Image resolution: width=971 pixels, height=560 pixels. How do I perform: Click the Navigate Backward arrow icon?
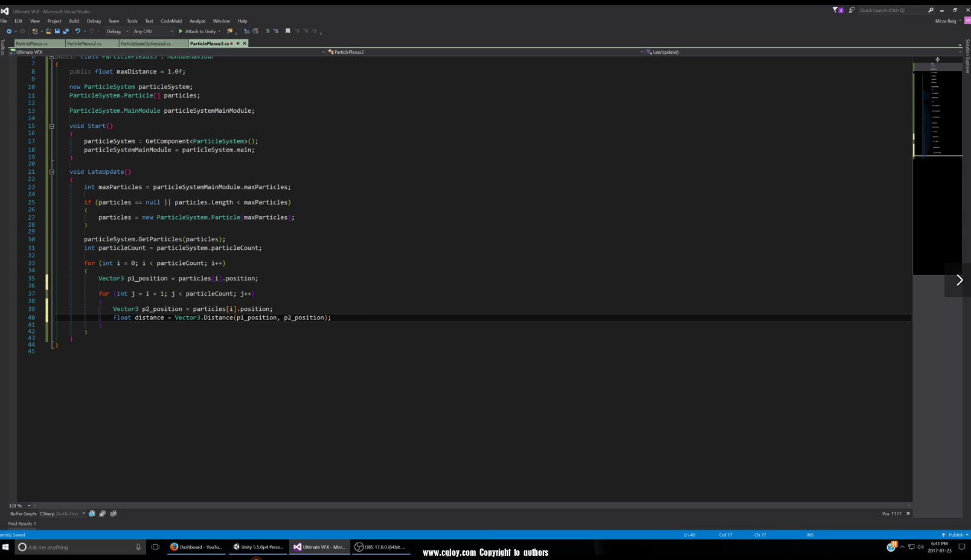tap(9, 31)
